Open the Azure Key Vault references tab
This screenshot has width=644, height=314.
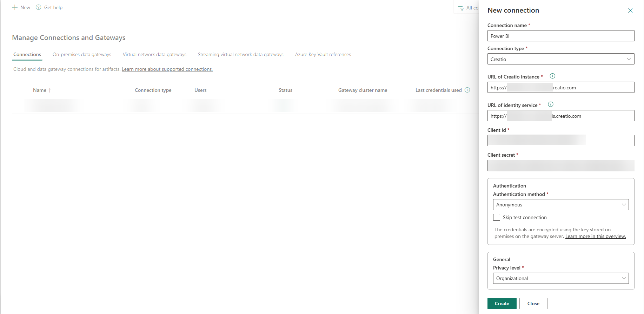323,55
